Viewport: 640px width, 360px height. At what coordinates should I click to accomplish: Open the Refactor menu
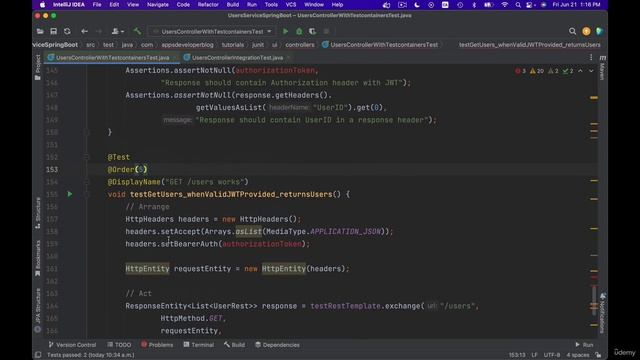tap(208, 5)
